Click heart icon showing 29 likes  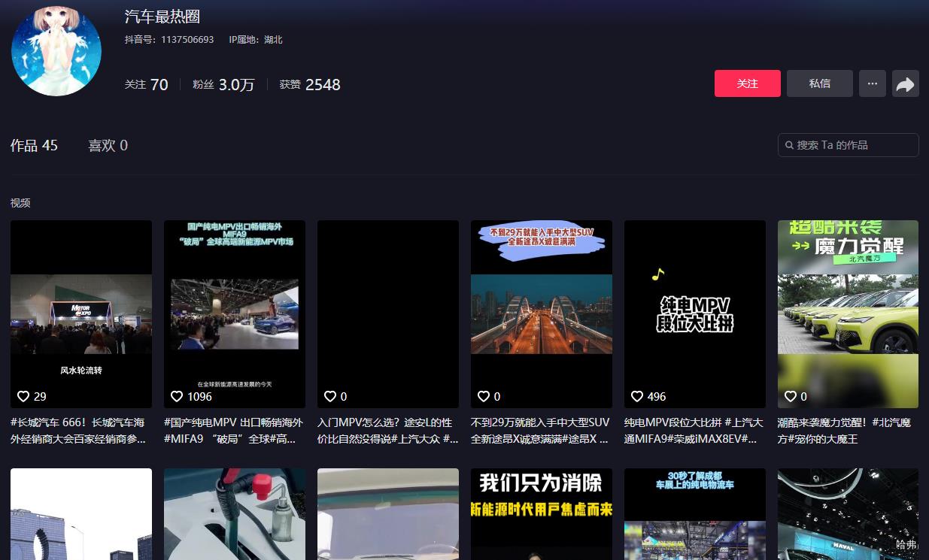[23, 396]
